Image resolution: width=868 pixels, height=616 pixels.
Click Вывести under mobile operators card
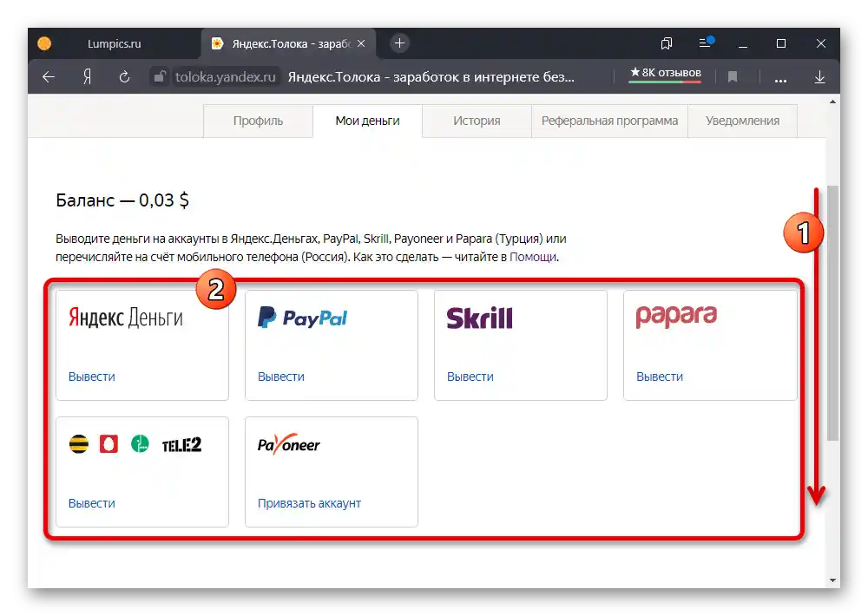[x=92, y=504]
